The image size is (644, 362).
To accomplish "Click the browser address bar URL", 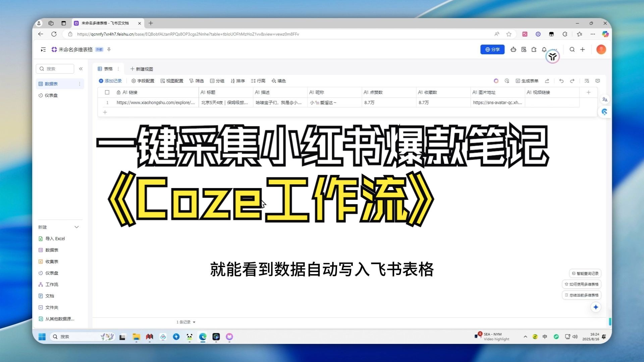I will click(188, 34).
